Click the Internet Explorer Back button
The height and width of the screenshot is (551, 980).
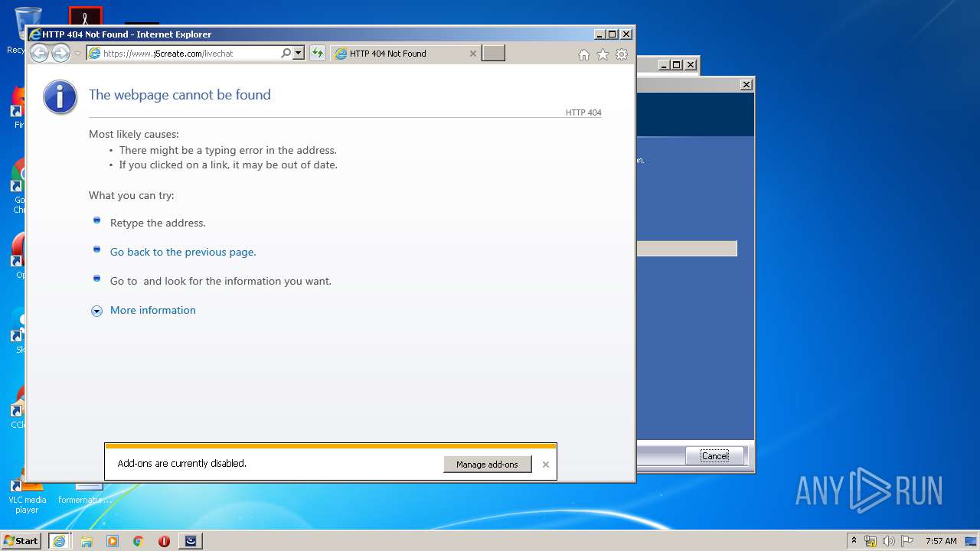tap(39, 53)
